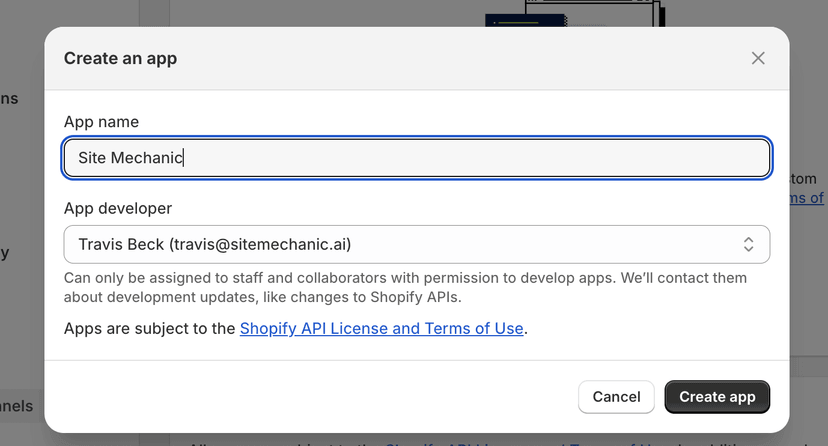Viewport: 828px width, 446px height.
Task: Click the helper text about staff and collaborators
Action: pos(405,287)
